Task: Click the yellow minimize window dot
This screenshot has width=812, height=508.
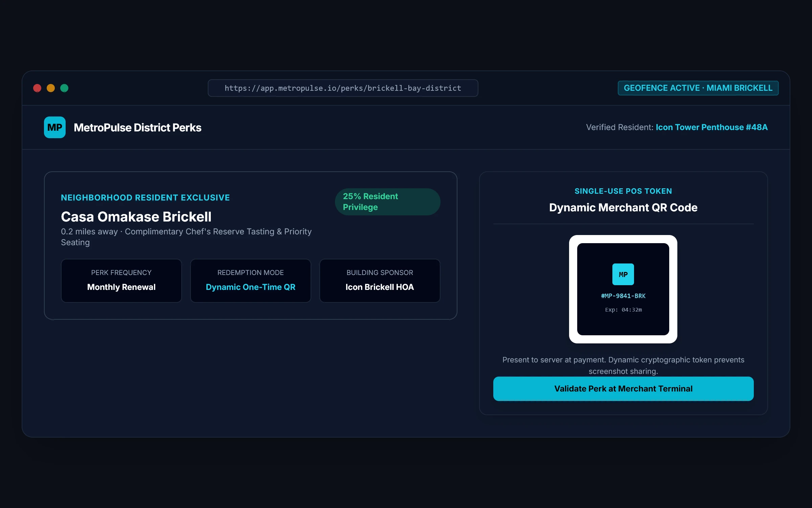Action: (51, 88)
